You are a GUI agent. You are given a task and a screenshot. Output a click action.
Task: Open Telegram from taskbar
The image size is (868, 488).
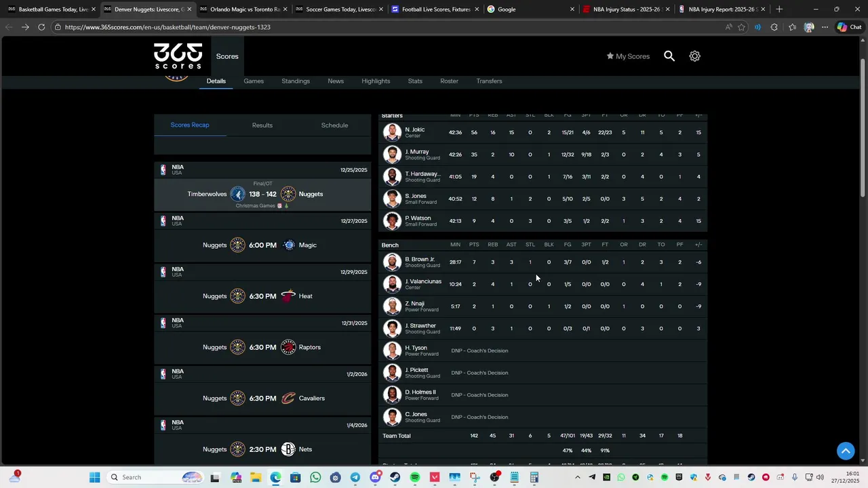(355, 477)
